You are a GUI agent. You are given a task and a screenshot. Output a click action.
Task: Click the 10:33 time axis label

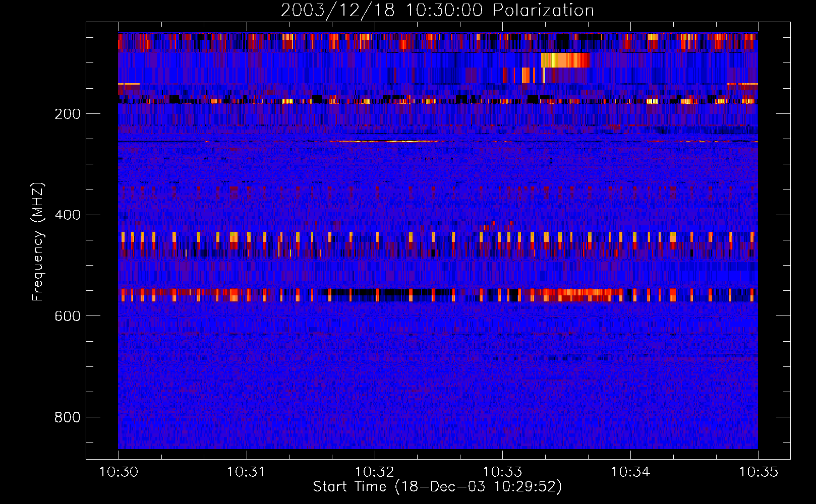pyautogui.click(x=502, y=472)
